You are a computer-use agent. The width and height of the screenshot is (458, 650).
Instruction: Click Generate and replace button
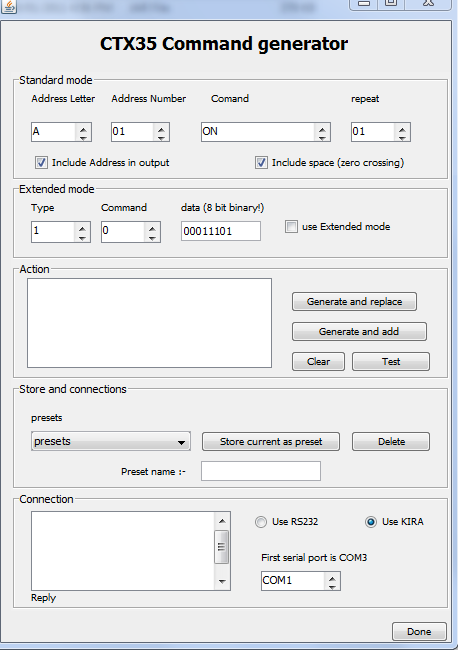(x=354, y=301)
